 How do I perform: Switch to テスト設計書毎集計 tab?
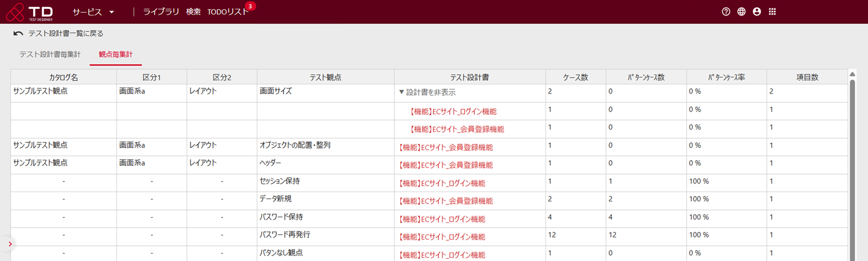pos(50,54)
